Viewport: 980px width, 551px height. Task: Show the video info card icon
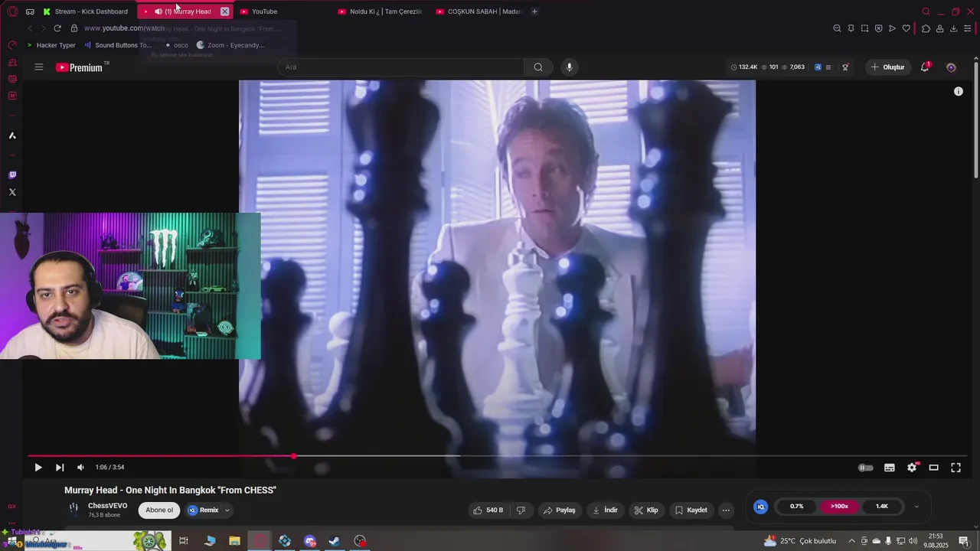point(958,91)
